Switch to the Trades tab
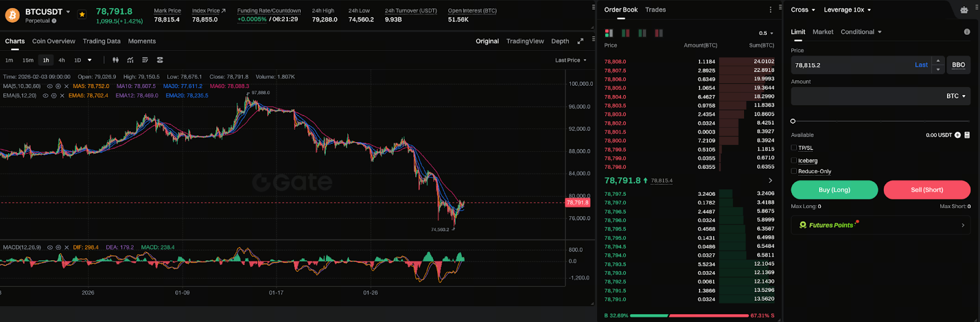The image size is (980, 322). (655, 10)
